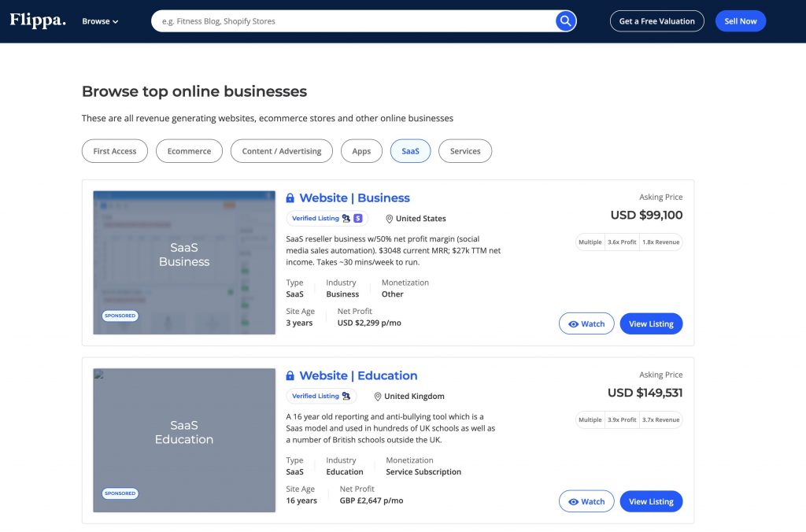Click the search magnifier icon

click(x=565, y=20)
